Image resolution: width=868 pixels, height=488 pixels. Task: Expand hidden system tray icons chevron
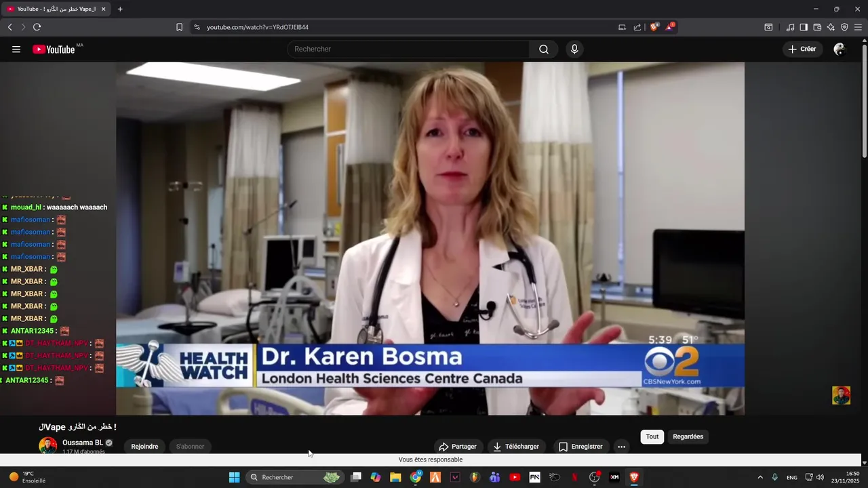(x=760, y=477)
